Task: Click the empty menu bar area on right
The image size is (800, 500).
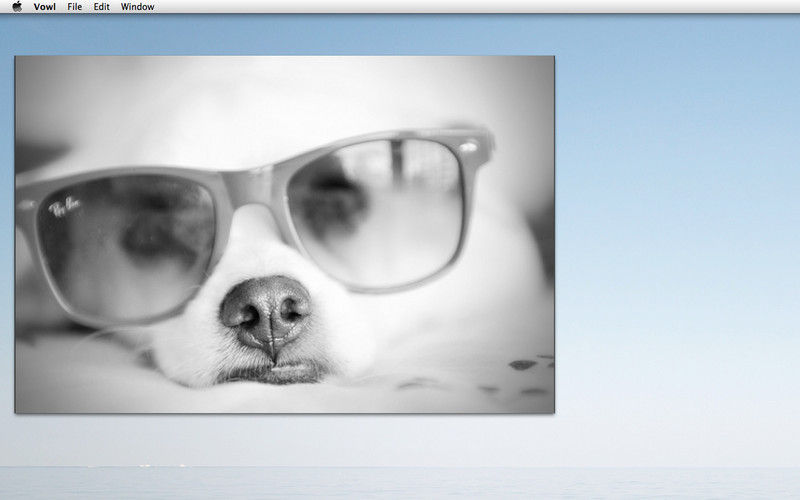Action: click(x=500, y=6)
